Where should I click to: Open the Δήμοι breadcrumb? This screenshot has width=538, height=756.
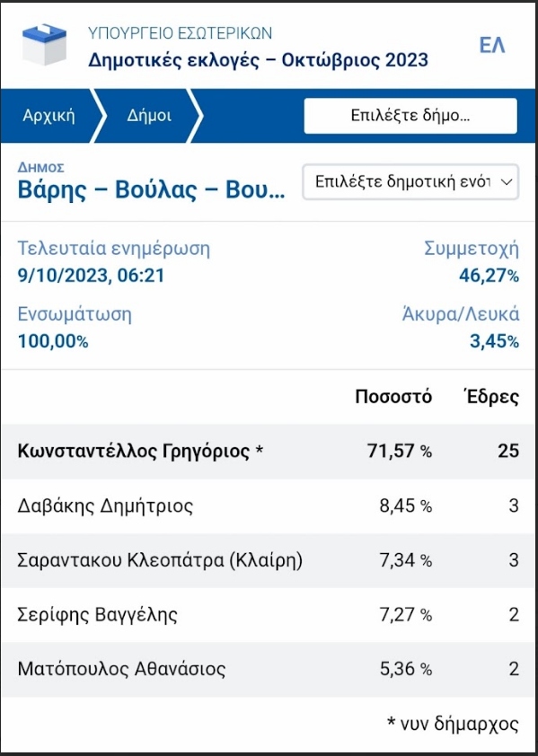(x=149, y=116)
